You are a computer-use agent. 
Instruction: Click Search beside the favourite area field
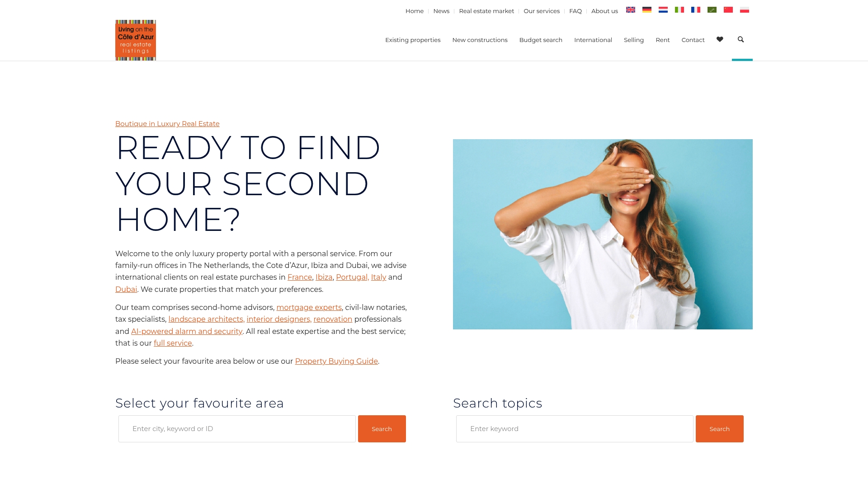(382, 429)
